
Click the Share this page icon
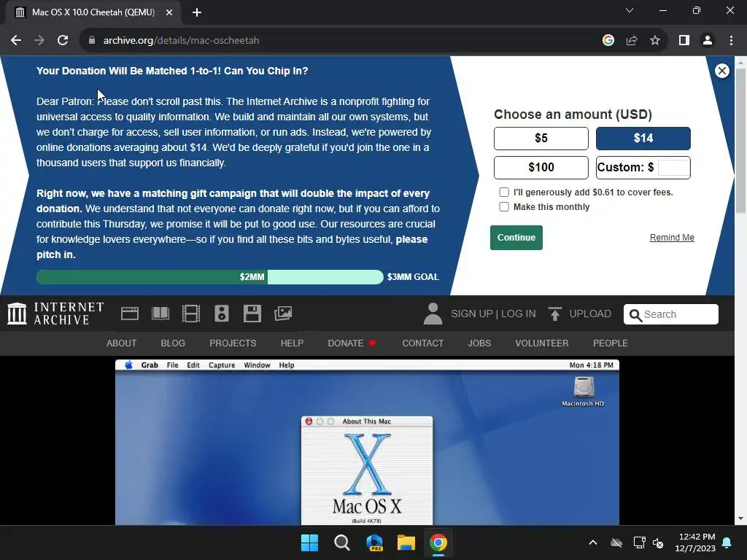632,41
